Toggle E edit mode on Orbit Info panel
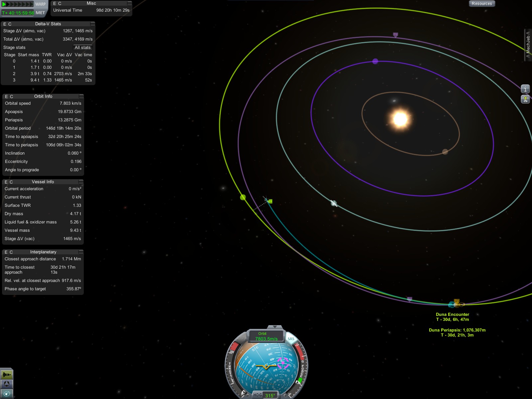The height and width of the screenshot is (399, 532). pyautogui.click(x=6, y=96)
